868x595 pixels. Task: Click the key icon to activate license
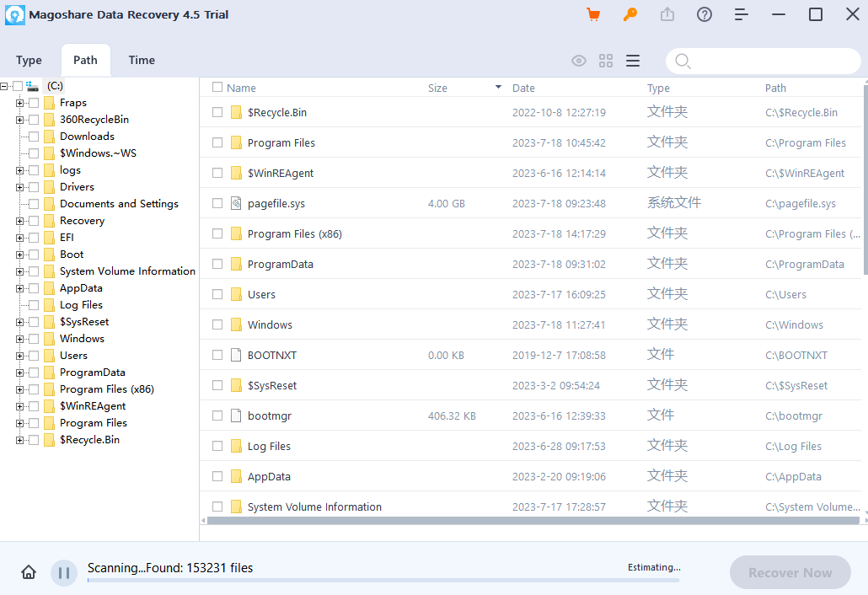click(630, 14)
